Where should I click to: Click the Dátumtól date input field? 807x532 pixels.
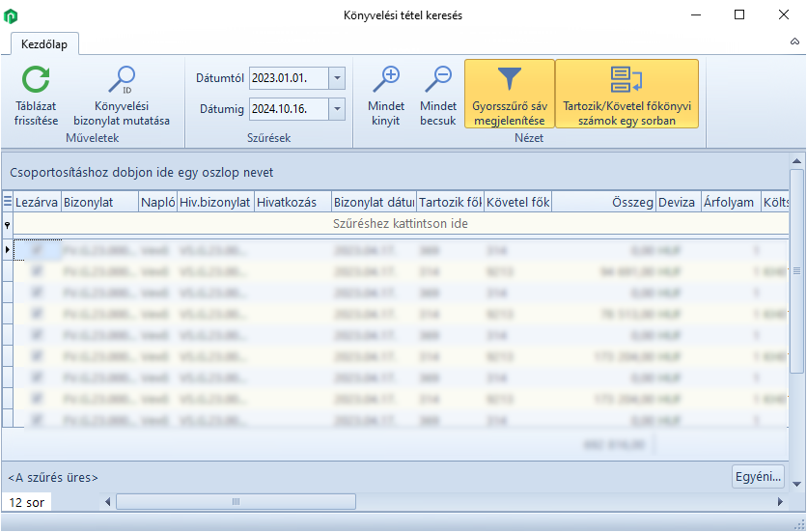[288, 78]
